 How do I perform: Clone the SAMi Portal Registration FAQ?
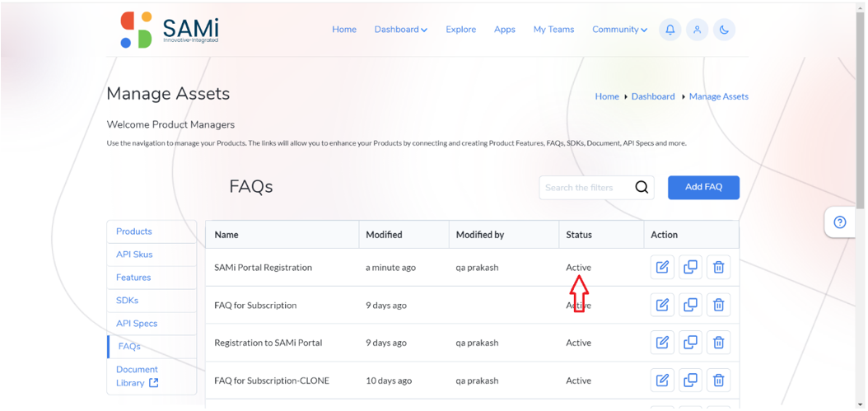690,267
